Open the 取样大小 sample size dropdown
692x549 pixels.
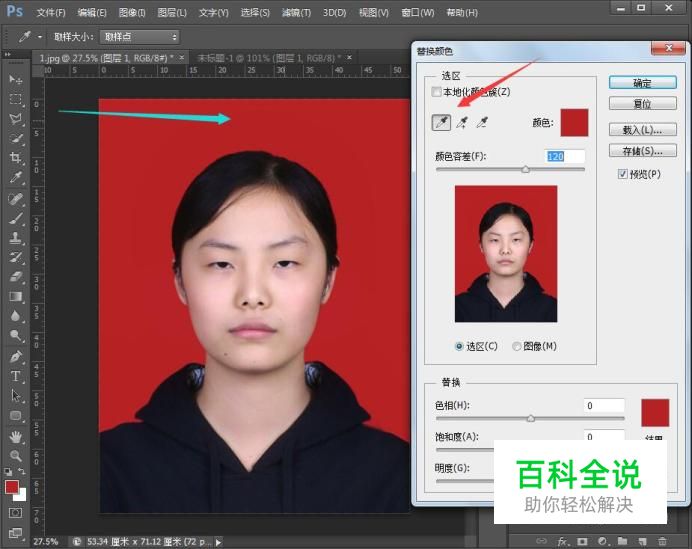(x=139, y=37)
